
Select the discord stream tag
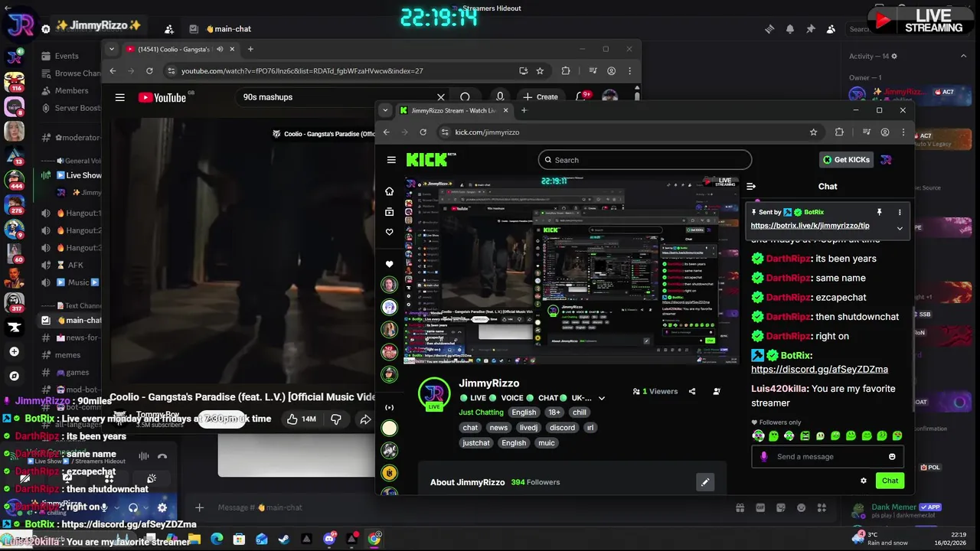tap(562, 428)
